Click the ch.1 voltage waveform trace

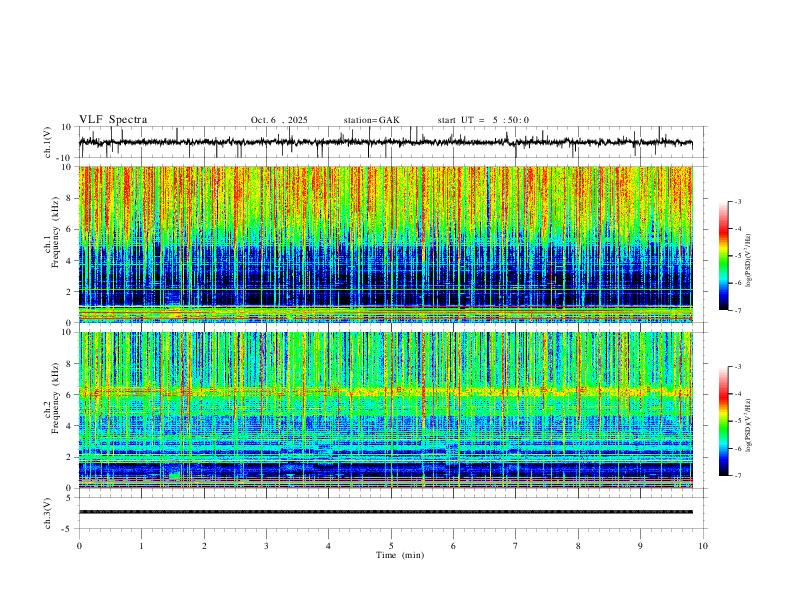pyautogui.click(x=385, y=142)
